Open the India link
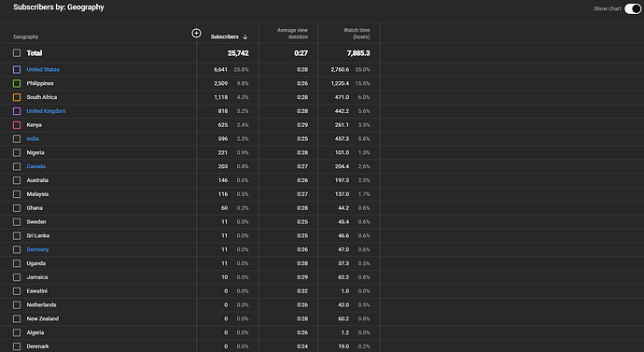The image size is (644, 352). coord(33,139)
